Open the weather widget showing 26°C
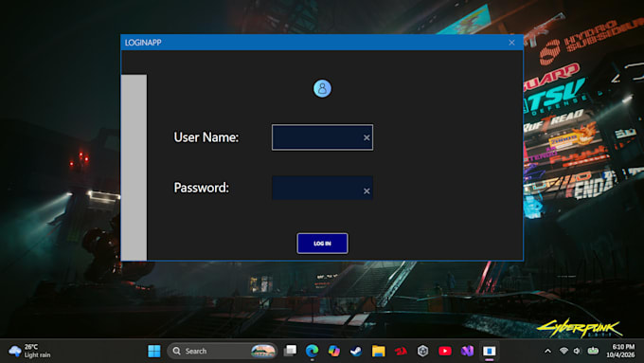 [29, 351]
